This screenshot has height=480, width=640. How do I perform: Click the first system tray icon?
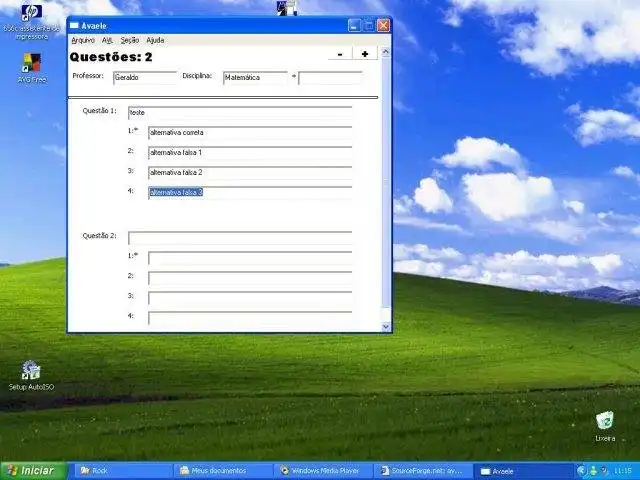click(x=581, y=471)
